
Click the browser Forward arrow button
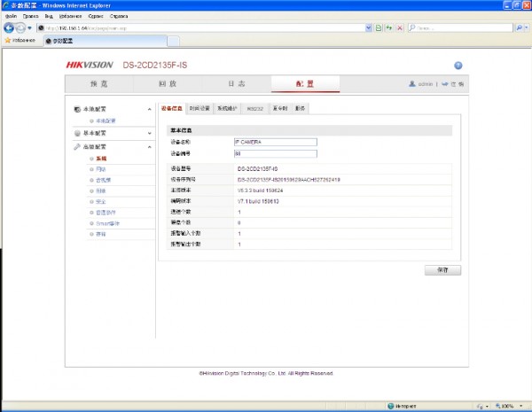[x=20, y=27]
